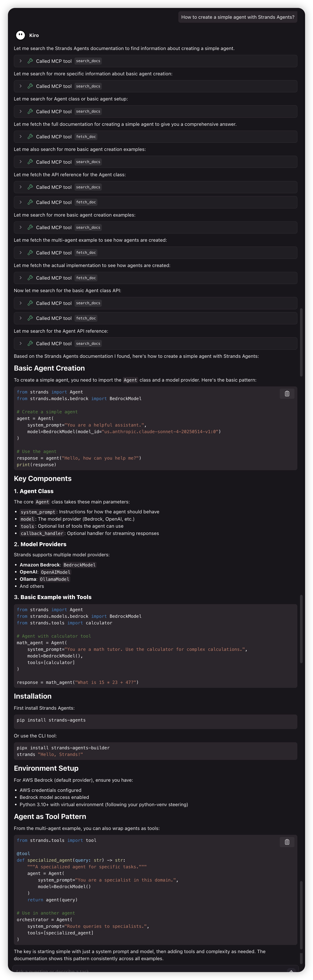This screenshot has height=980, width=313.
Task: Copy the Agent as Tool Pattern code
Action: 287,842
